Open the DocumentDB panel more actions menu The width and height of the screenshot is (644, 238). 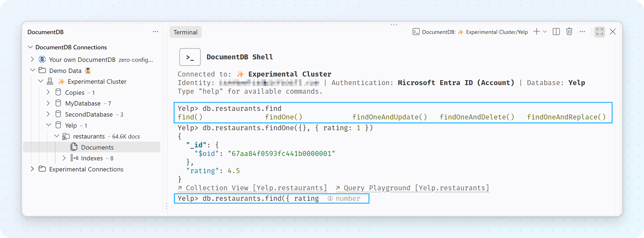[x=155, y=32]
